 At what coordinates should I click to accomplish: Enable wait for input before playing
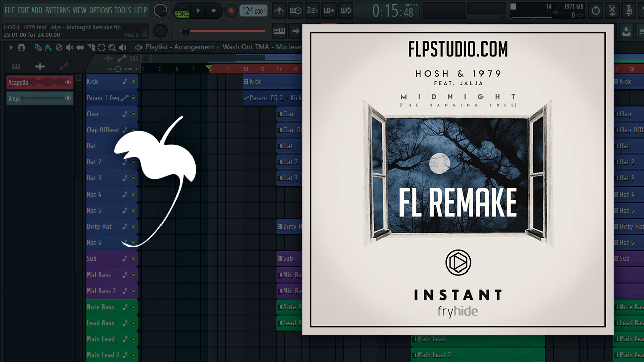tap(296, 11)
